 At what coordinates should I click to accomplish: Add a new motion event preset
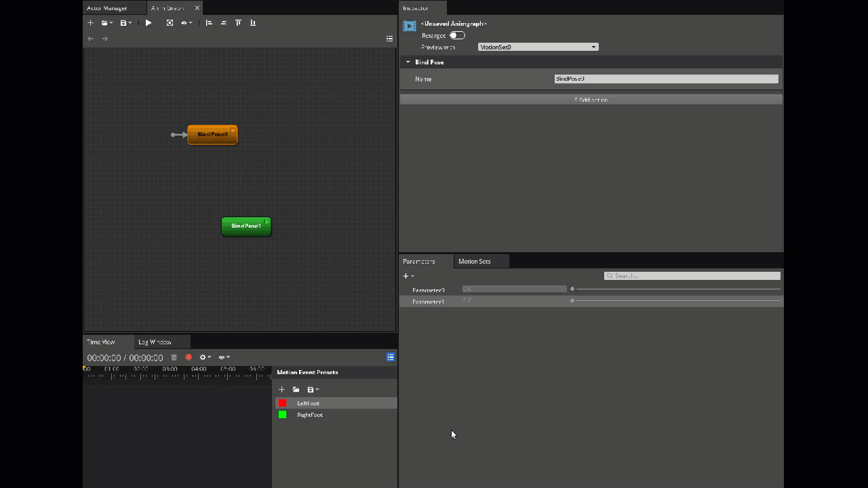tap(281, 389)
